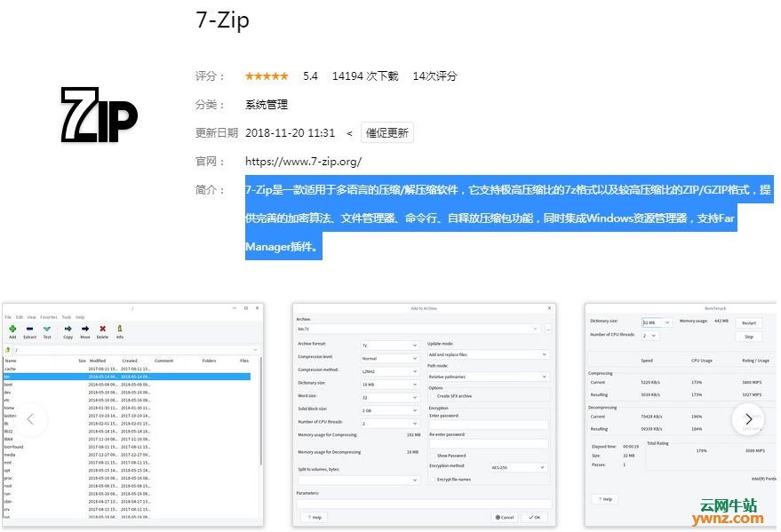Click the Copy toolbar icon in the file manager screenshot

pos(68,329)
